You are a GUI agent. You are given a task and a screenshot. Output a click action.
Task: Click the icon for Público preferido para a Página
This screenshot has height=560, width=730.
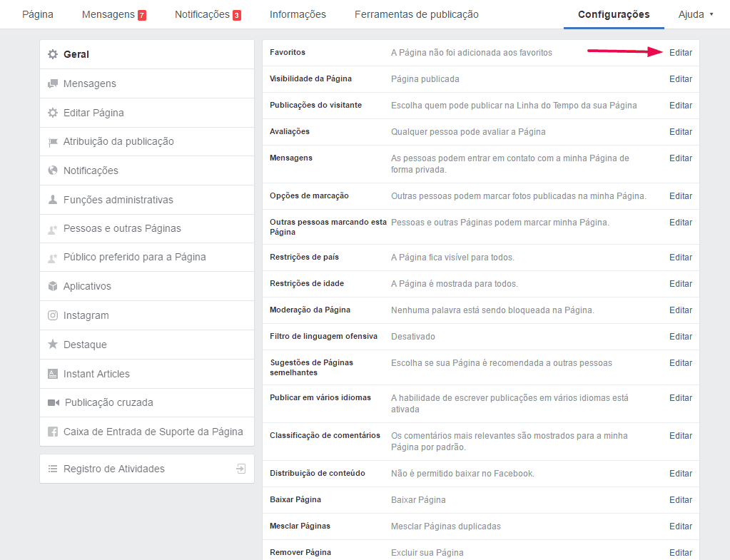(53, 258)
